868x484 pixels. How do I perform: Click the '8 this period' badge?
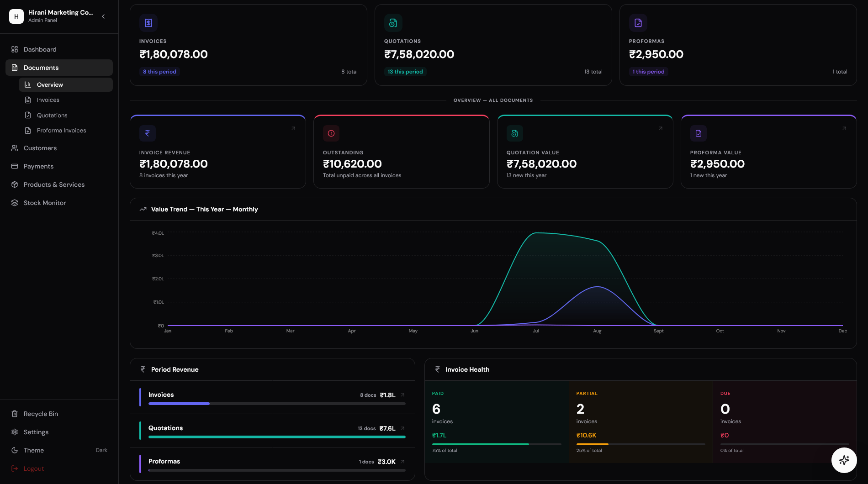[x=159, y=72]
